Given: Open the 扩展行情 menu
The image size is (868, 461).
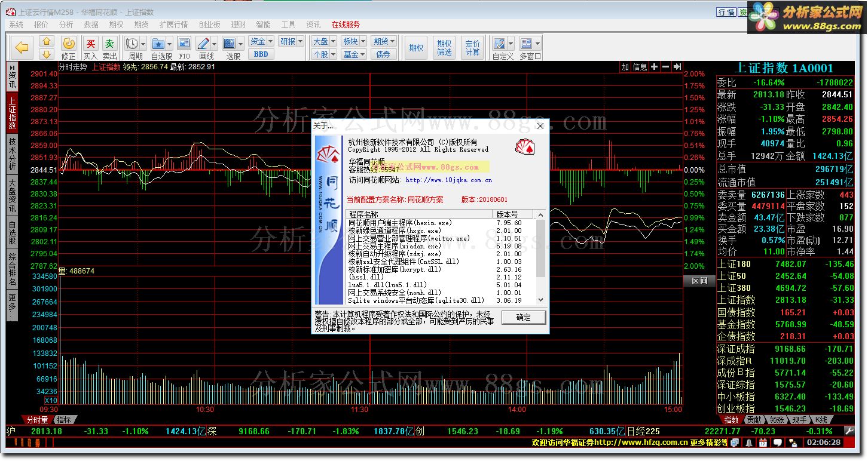Looking at the screenshot, I should (x=173, y=24).
